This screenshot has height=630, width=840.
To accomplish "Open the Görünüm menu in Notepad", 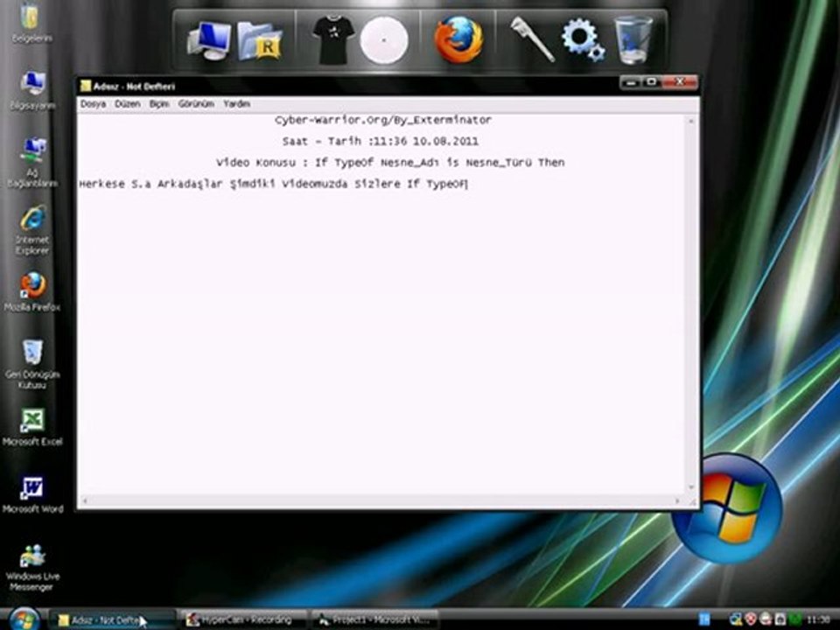I will coord(196,104).
